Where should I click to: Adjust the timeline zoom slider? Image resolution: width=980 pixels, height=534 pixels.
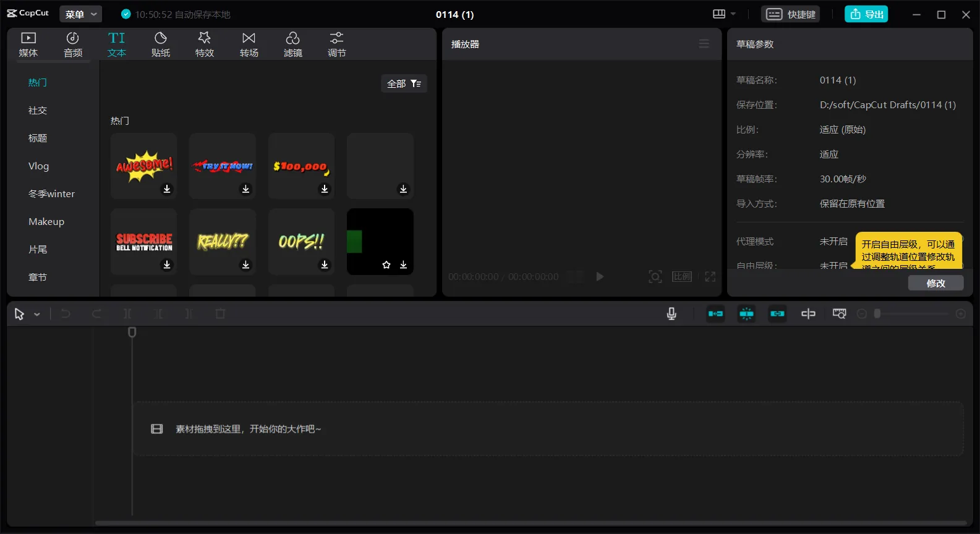[x=877, y=314]
